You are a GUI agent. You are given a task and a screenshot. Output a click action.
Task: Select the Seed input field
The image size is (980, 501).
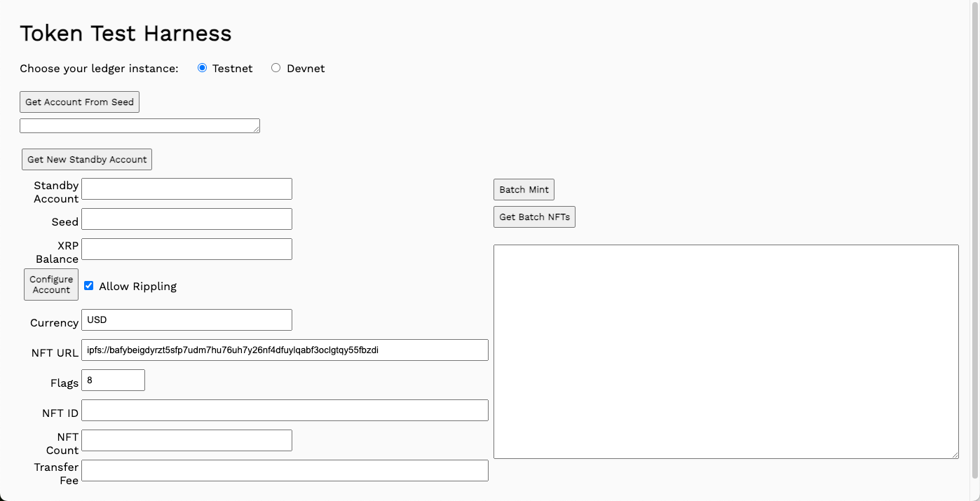pyautogui.click(x=186, y=219)
